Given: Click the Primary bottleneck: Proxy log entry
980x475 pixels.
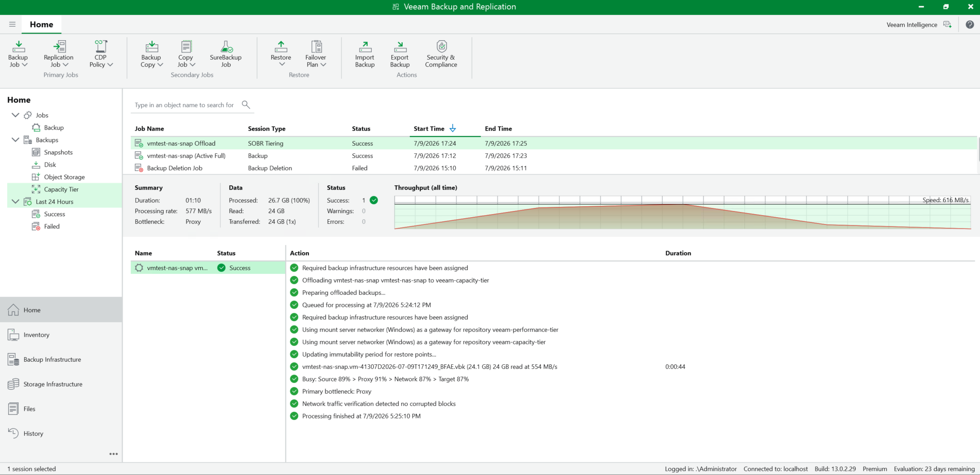Looking at the screenshot, I should pos(337,391).
